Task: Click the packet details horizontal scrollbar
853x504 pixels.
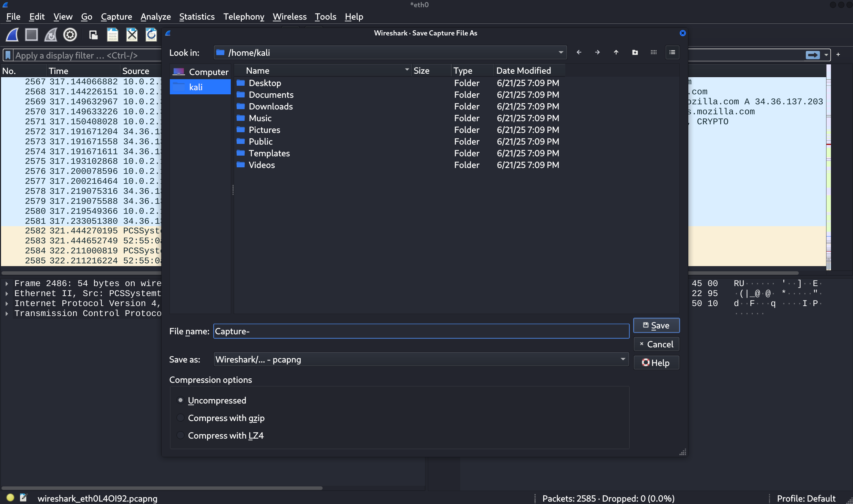Action: 162,488
